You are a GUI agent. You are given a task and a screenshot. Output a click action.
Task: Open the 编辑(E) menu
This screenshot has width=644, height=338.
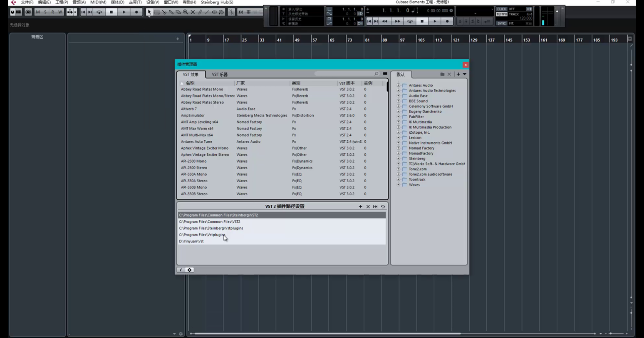point(44,2)
